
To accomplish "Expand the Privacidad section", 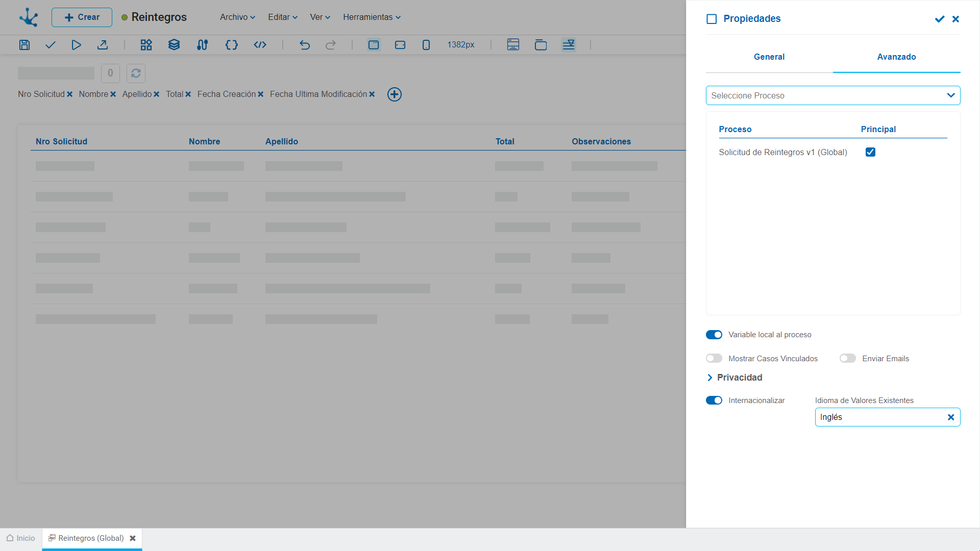I will [x=734, y=378].
